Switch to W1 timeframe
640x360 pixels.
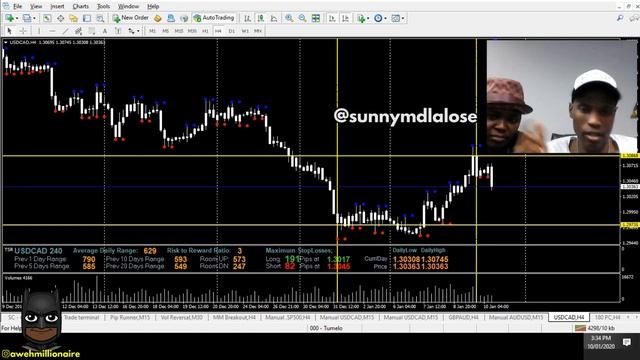(x=245, y=31)
